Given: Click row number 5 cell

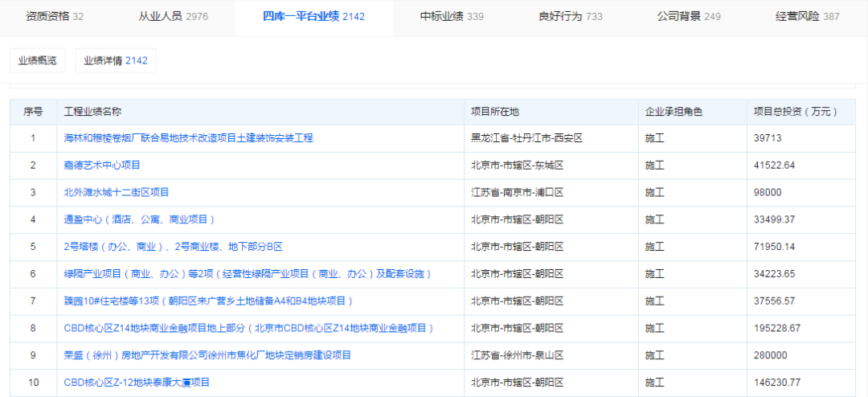Looking at the screenshot, I should (33, 247).
